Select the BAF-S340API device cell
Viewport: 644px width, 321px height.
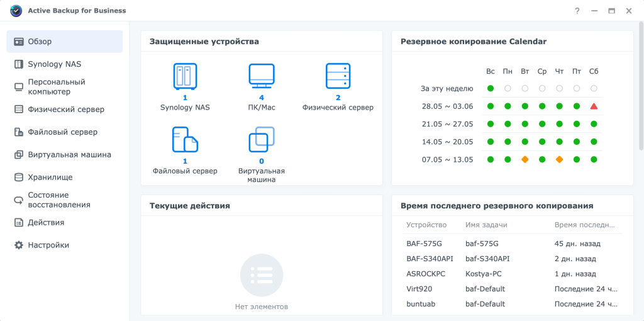pos(430,259)
